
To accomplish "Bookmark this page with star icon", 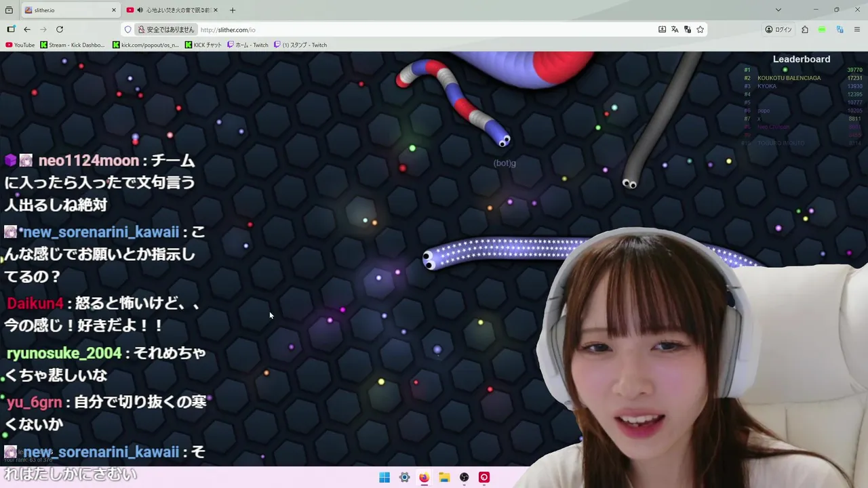I will pyautogui.click(x=701, y=29).
